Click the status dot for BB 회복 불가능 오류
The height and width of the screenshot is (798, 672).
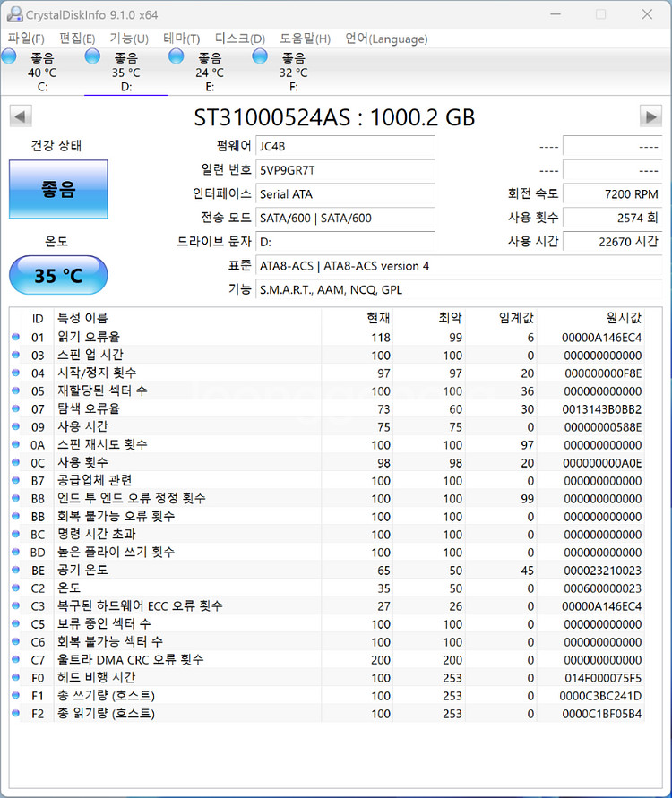pyautogui.click(x=16, y=516)
